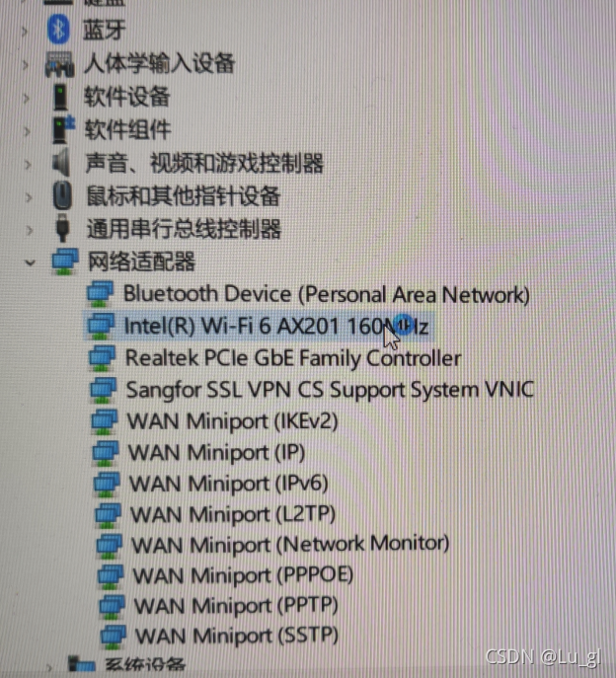Click the mouse icon for 鼠标和其他指针设备

(63, 195)
